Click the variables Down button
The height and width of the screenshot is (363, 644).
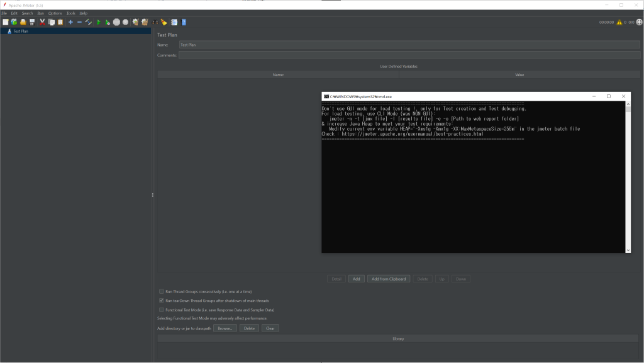[x=461, y=279]
